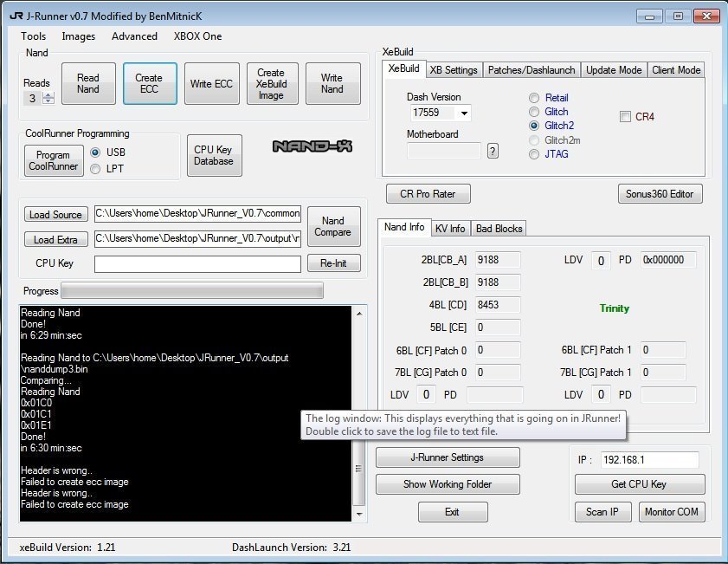
Task: Open the Advanced menu
Action: click(134, 36)
